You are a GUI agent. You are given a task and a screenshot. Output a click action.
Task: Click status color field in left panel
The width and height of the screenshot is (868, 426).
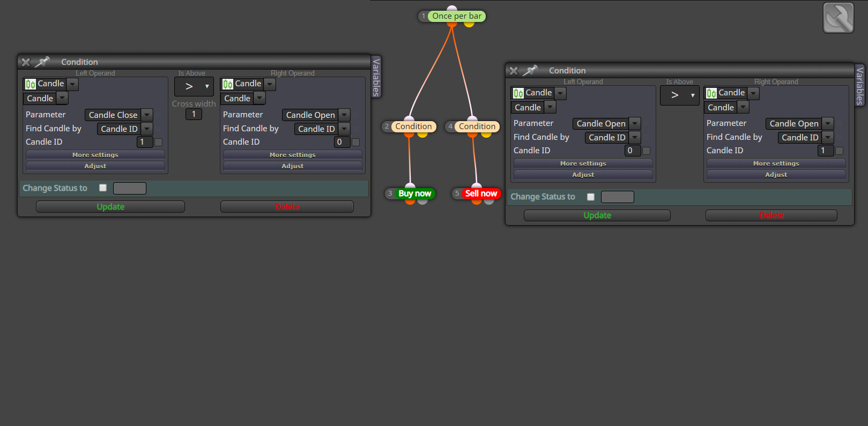coord(130,188)
